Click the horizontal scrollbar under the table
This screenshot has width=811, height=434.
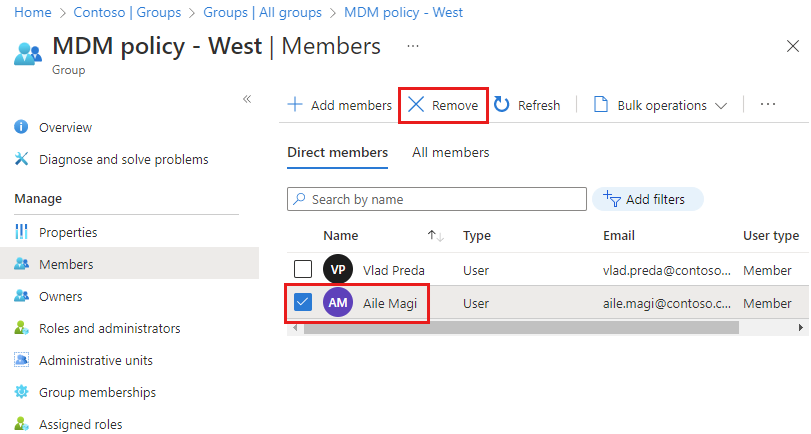(520, 328)
